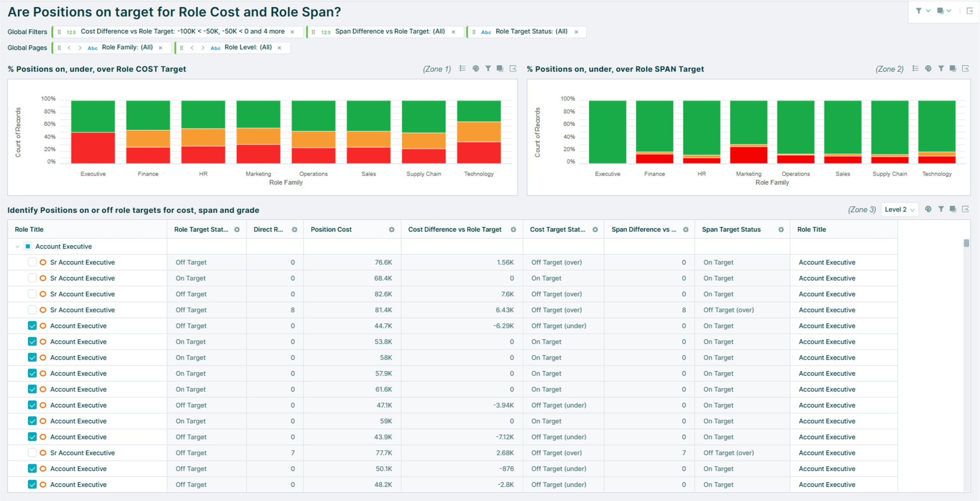The image size is (980, 501).
Task: Check the Sr Account Executive 82.6K row checkbox
Action: pyautogui.click(x=32, y=294)
